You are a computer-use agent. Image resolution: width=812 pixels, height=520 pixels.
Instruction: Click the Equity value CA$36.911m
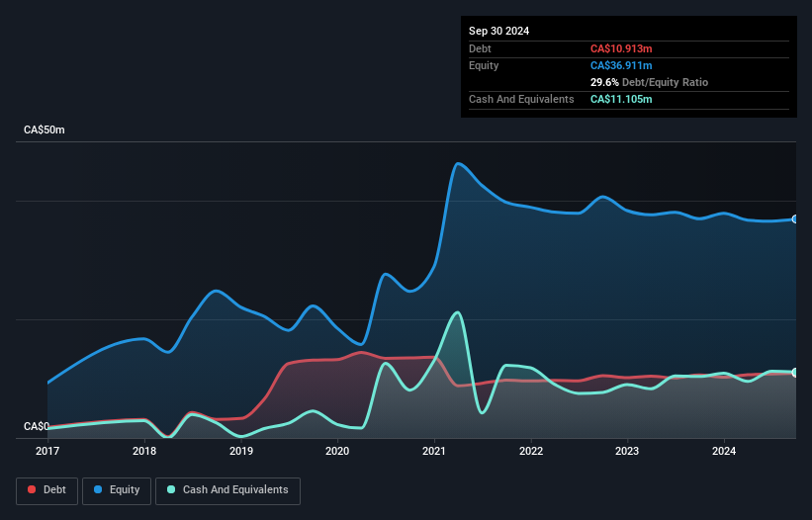[621, 65]
